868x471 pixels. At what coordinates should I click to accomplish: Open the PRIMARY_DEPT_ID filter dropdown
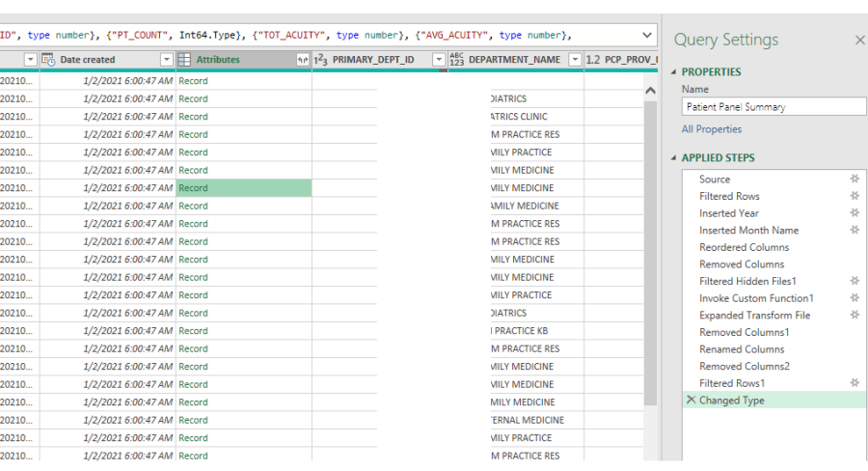click(x=439, y=59)
